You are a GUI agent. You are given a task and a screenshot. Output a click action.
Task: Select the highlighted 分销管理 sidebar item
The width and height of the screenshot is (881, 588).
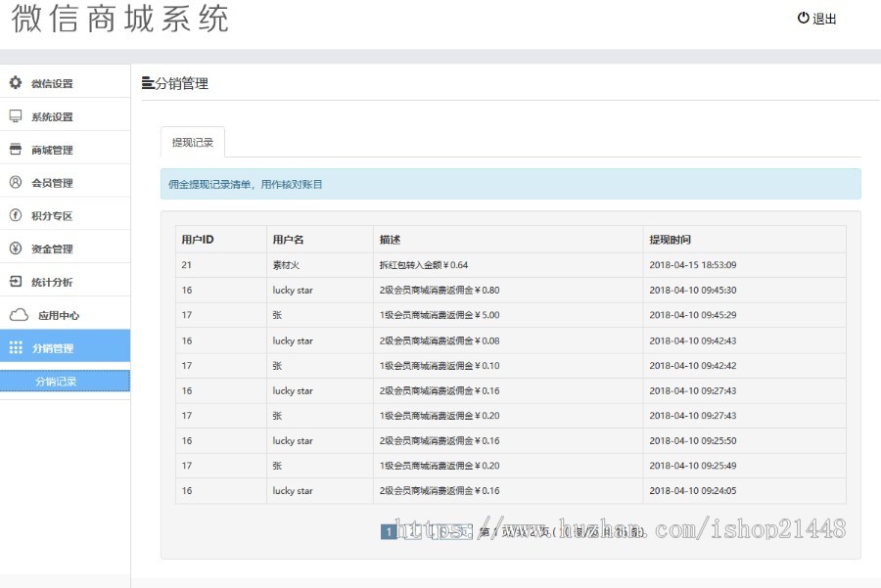pos(54,345)
